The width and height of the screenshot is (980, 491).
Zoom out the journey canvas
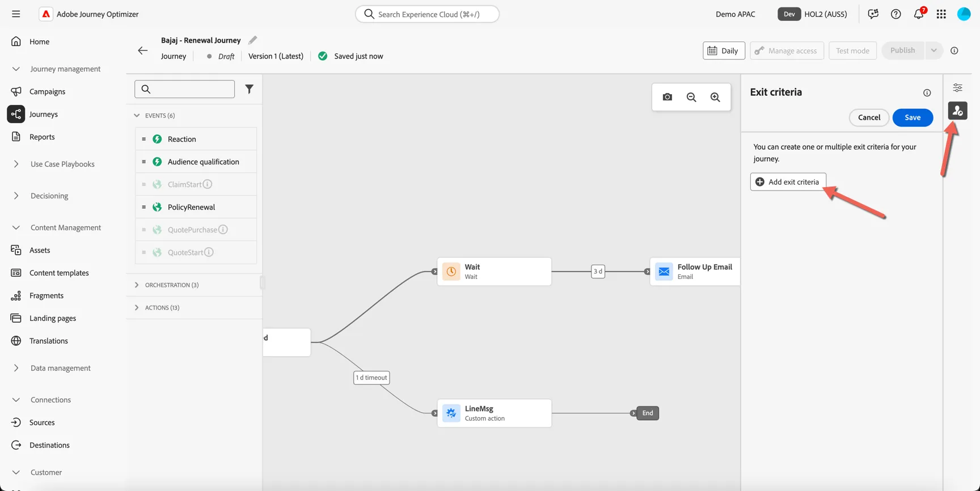pos(691,97)
